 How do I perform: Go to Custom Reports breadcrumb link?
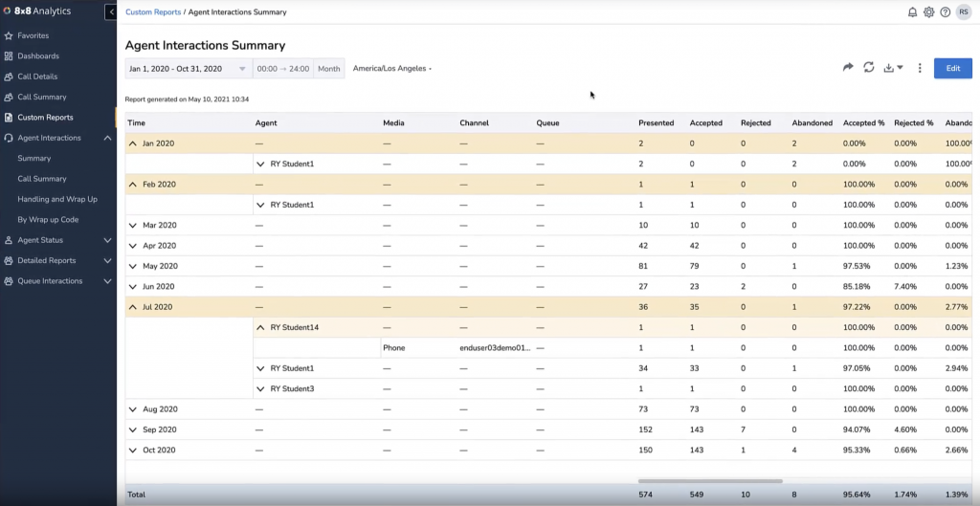(x=152, y=12)
